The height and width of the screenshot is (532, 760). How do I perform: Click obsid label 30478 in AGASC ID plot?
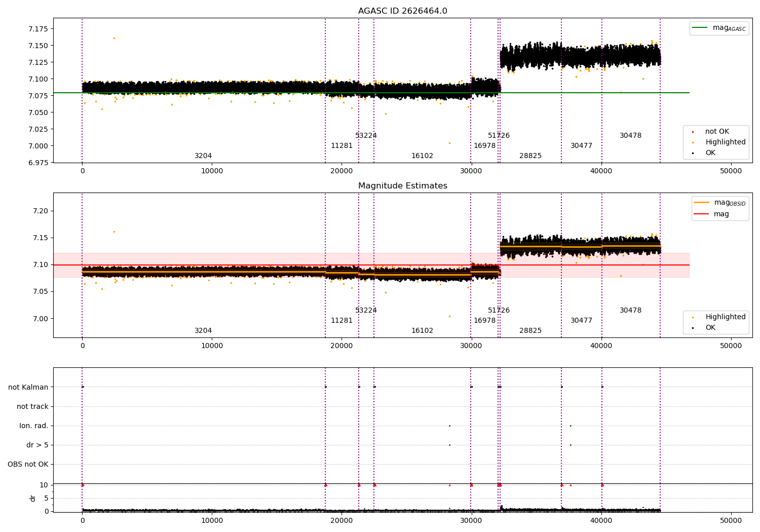(630, 136)
